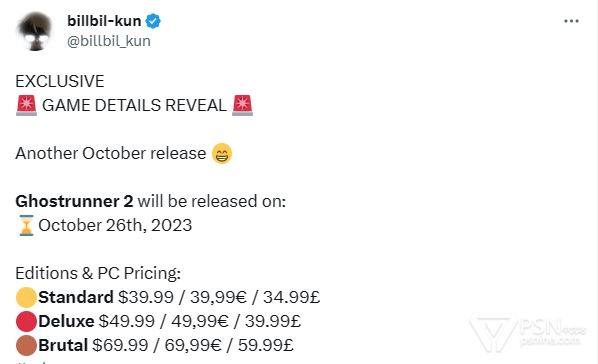Screen dimensions: 598x364
Task: Click the red circle beside Deluxe
Action: 26,321
